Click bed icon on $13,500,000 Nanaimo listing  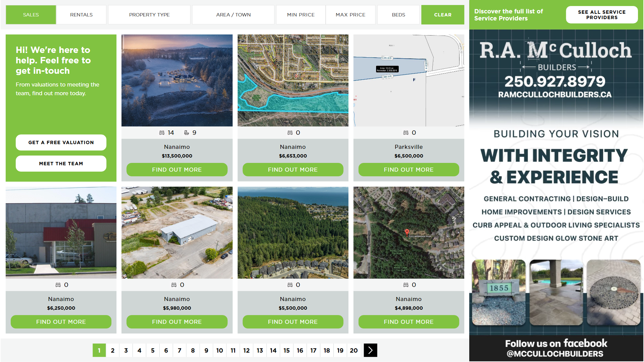(162, 133)
